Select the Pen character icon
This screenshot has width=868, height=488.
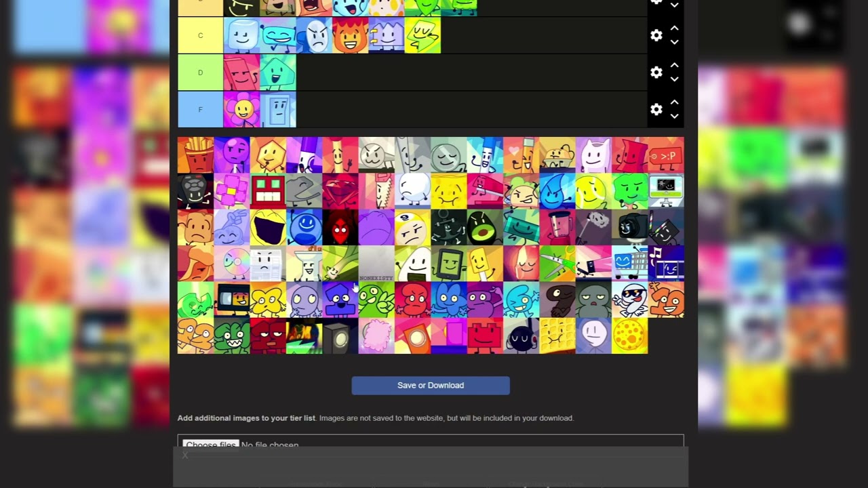pyautogui.click(x=485, y=155)
